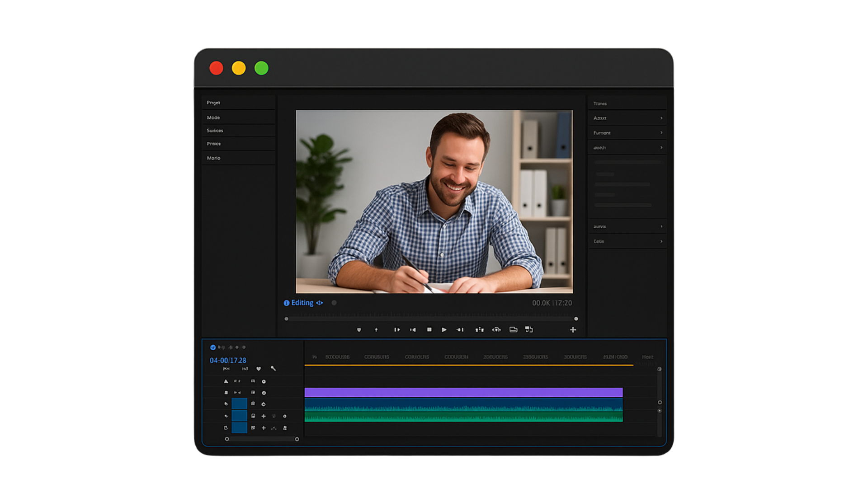Click the step back frame icon
Viewport: 868px width, 488px height.
pyautogui.click(x=413, y=330)
